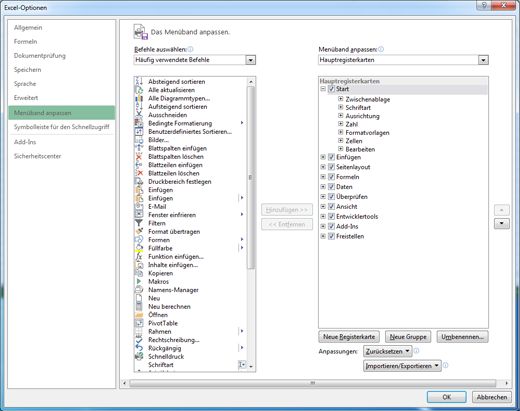The image size is (520, 411).
Task: Choose the Alle aktualisieren command icon
Action: tap(139, 90)
